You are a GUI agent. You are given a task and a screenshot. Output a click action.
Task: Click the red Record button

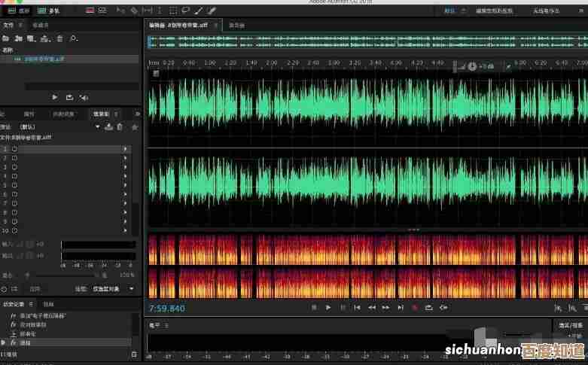(414, 307)
